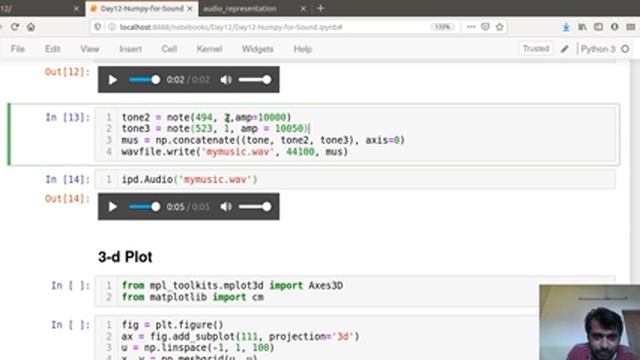Play the Out[14] mymusic.wav audio
The height and width of the screenshot is (360, 640).
pos(113,207)
